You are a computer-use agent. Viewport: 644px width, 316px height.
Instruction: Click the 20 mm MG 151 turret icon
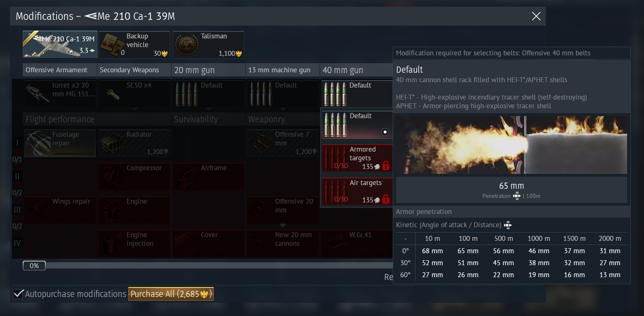coord(38,93)
